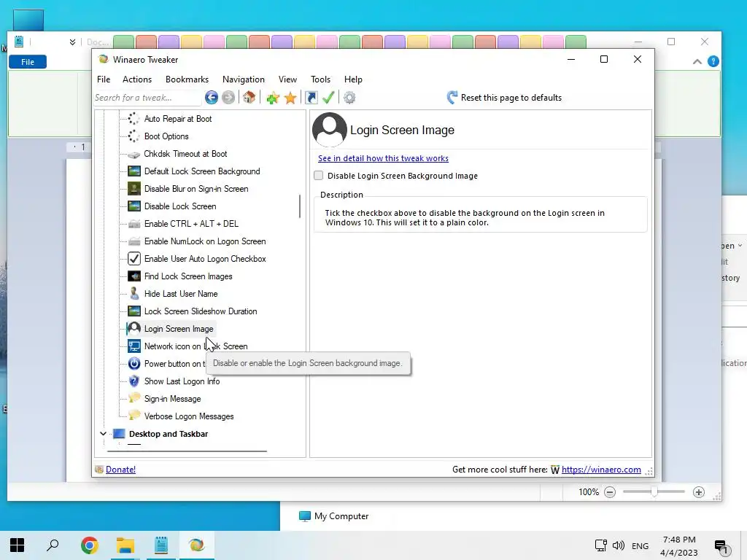Tick Disable Login Screen Background Image checkbox
This screenshot has height=560, width=747.
(318, 176)
